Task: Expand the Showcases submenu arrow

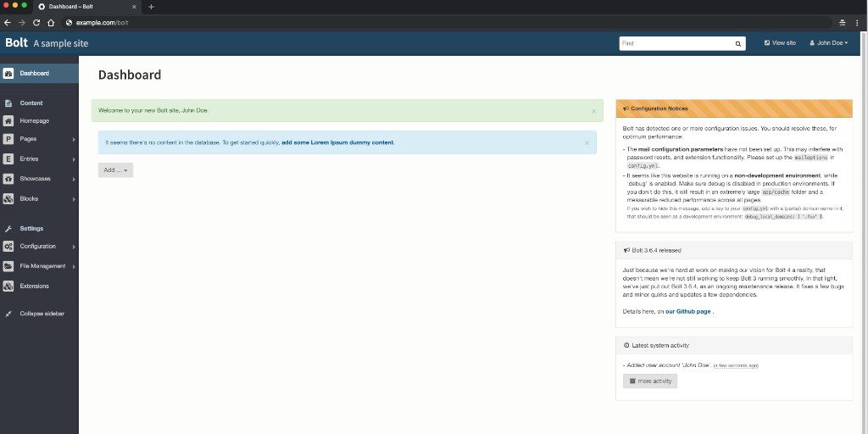Action: pos(74,180)
